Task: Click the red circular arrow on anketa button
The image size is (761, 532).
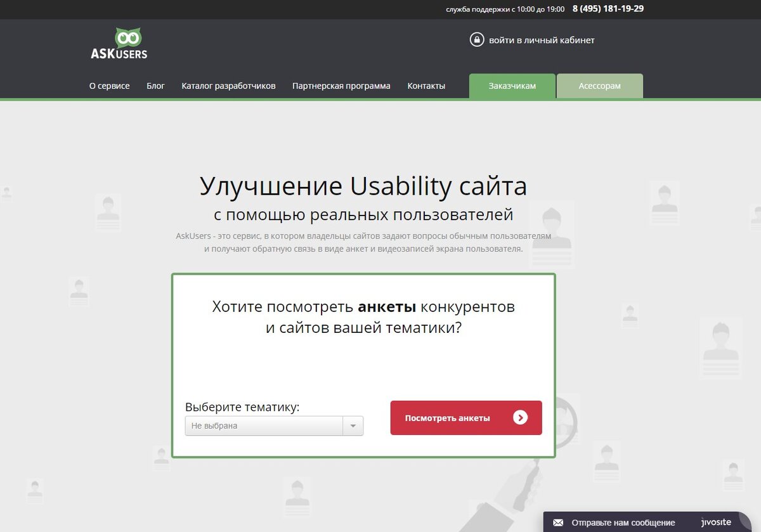Action: [x=520, y=418]
